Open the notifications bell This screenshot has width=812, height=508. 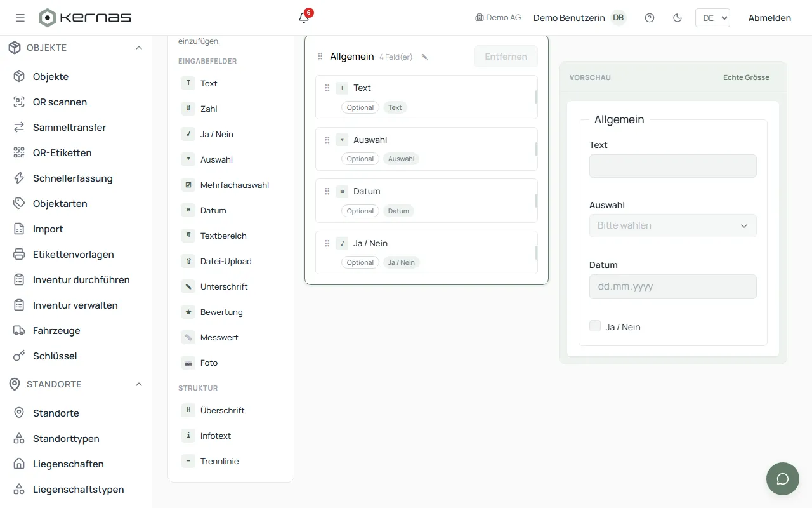[x=304, y=17]
